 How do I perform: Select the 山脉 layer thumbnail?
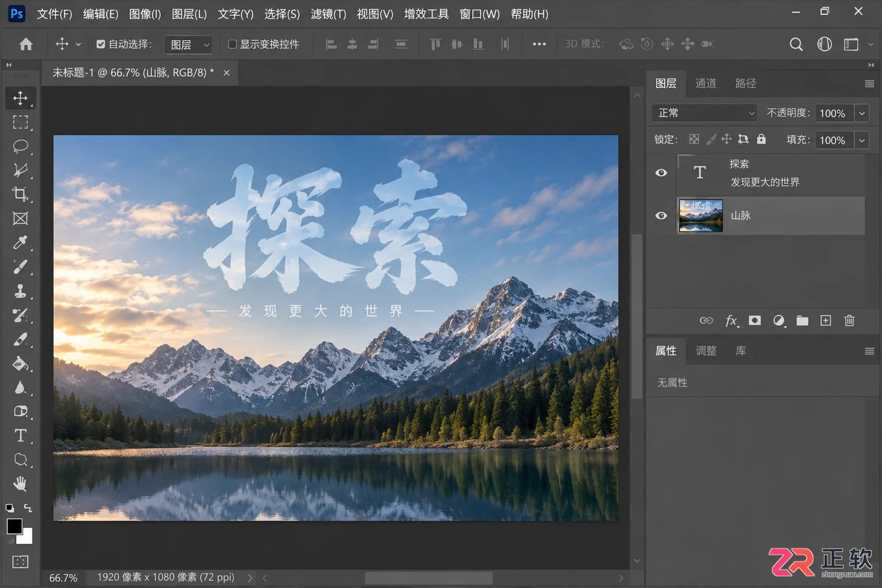[701, 216]
